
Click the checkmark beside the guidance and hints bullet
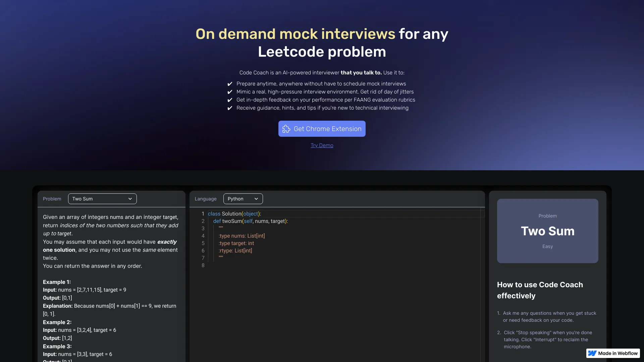click(230, 108)
